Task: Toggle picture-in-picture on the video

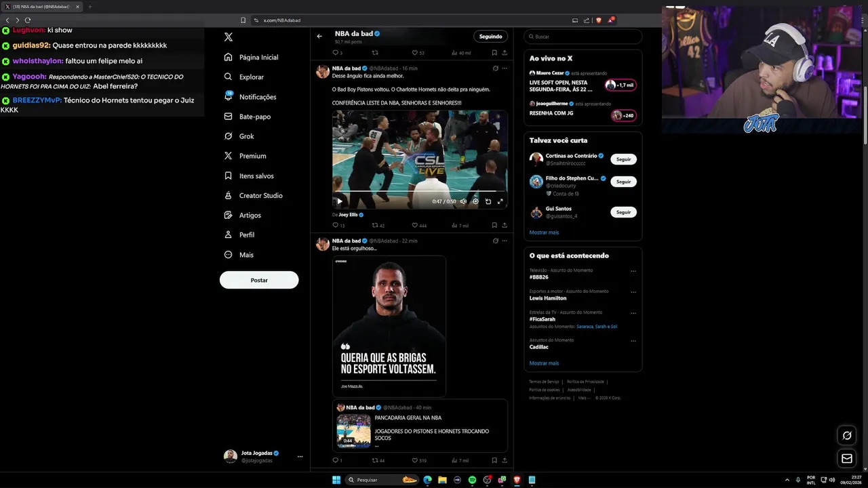Action: (x=488, y=201)
